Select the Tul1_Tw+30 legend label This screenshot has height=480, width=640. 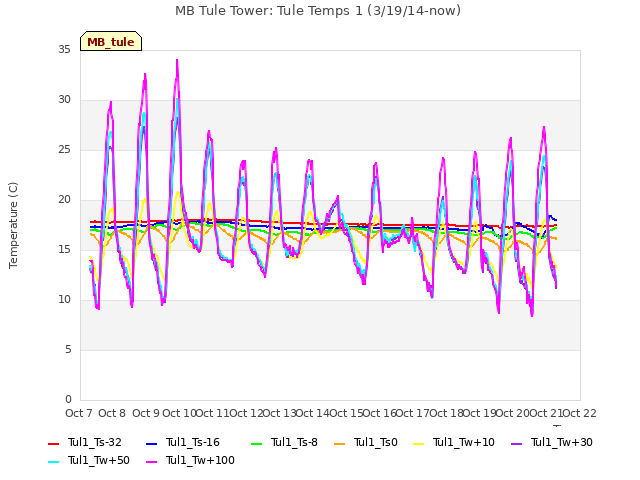562,442
